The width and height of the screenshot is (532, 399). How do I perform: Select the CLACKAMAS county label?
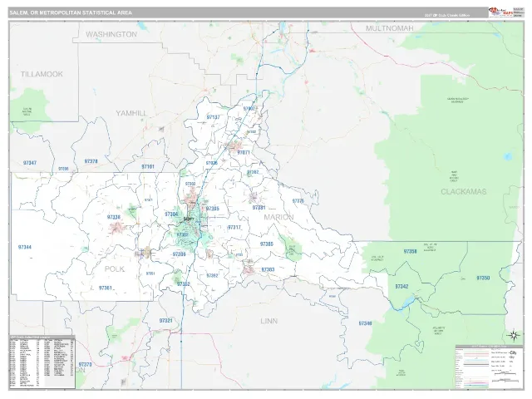(x=464, y=192)
